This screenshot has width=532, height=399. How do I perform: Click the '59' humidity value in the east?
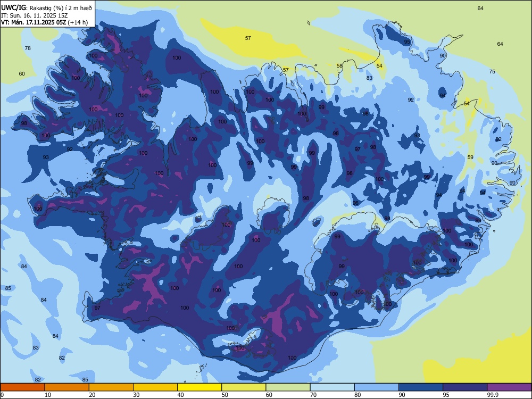click(x=470, y=157)
